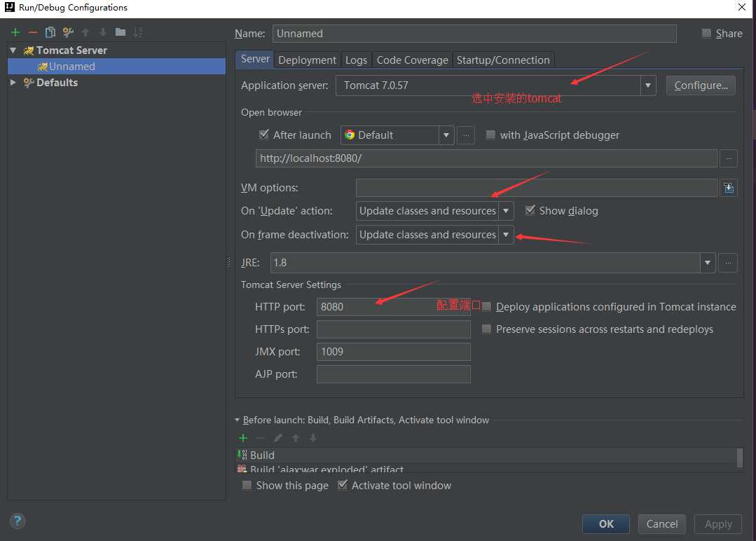Viewport: 756px width, 541px height.
Task: Enable Deploy applications configured in Tomcat instance
Action: coord(486,307)
